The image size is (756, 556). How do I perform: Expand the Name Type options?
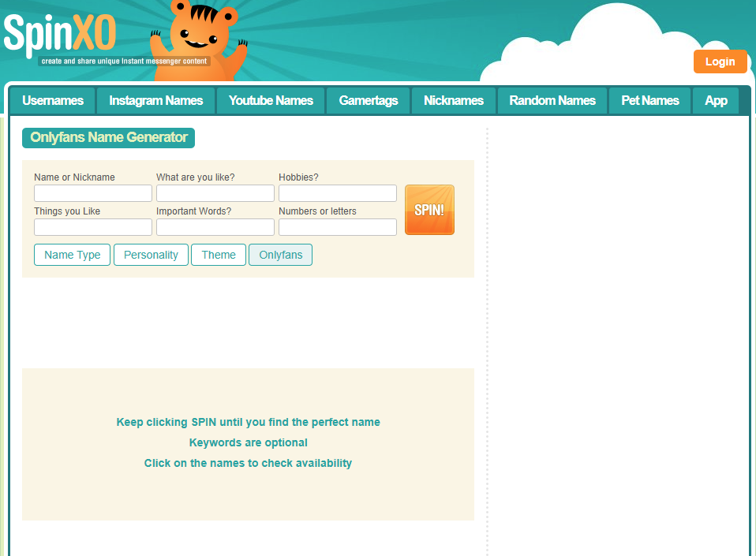(x=73, y=255)
